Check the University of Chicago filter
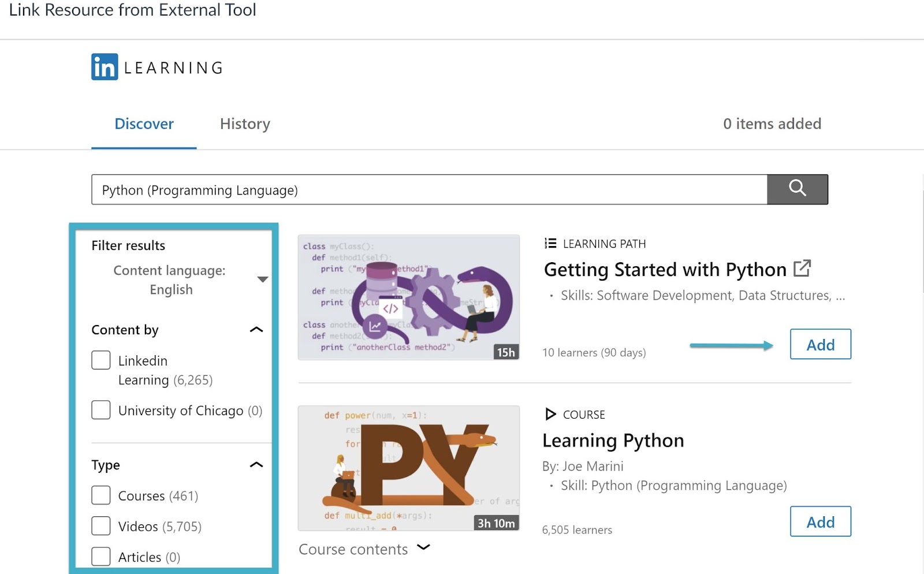This screenshot has width=924, height=574. [100, 410]
